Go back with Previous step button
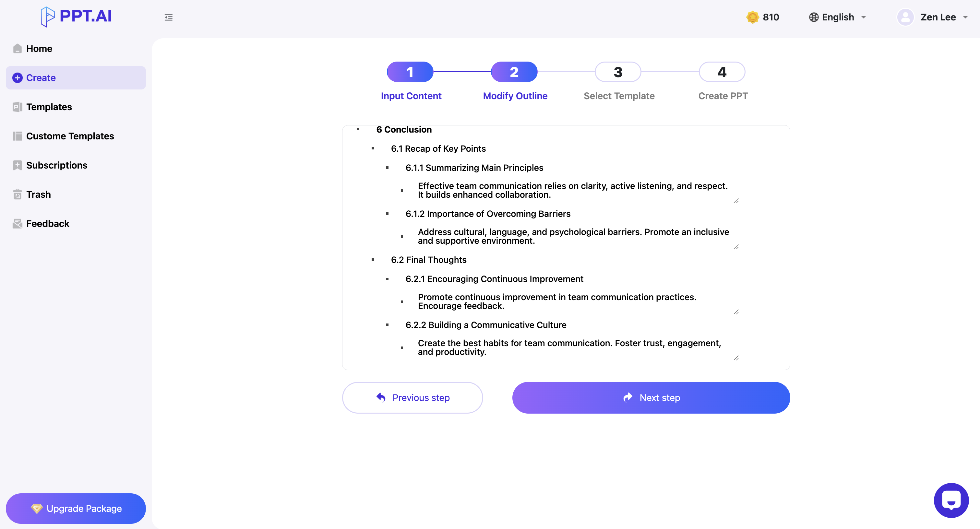 click(x=412, y=397)
